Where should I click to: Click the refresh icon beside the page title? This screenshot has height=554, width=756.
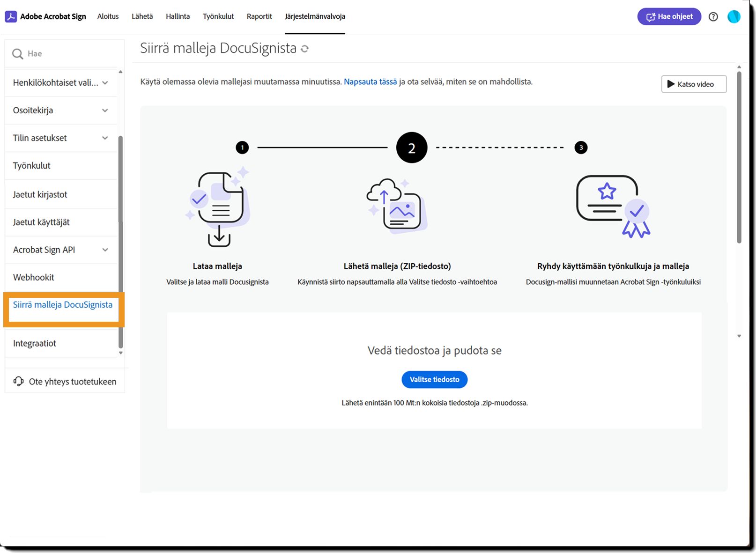[x=305, y=49]
